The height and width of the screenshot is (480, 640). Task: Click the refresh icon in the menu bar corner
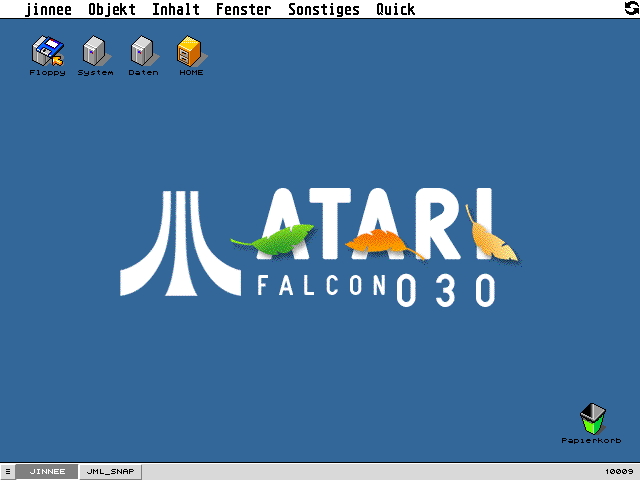coord(632,8)
